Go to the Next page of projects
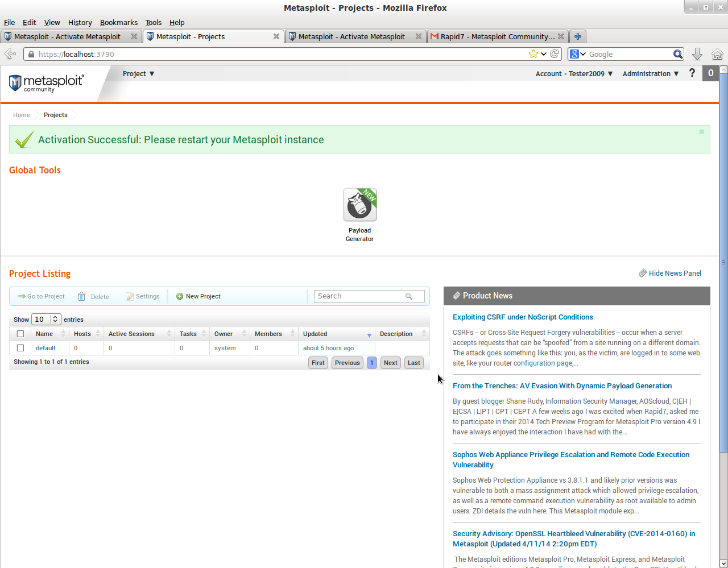The image size is (728, 568). tap(391, 363)
